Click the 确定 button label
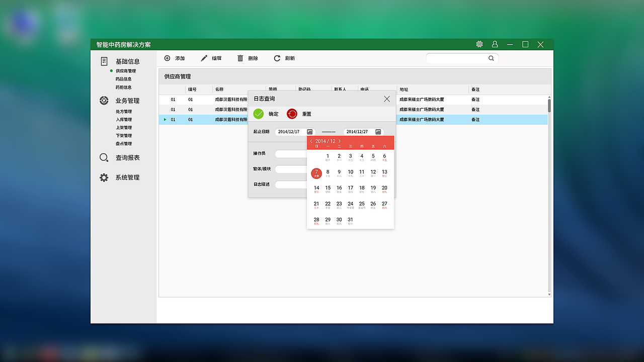The image size is (644, 362). pos(273,114)
